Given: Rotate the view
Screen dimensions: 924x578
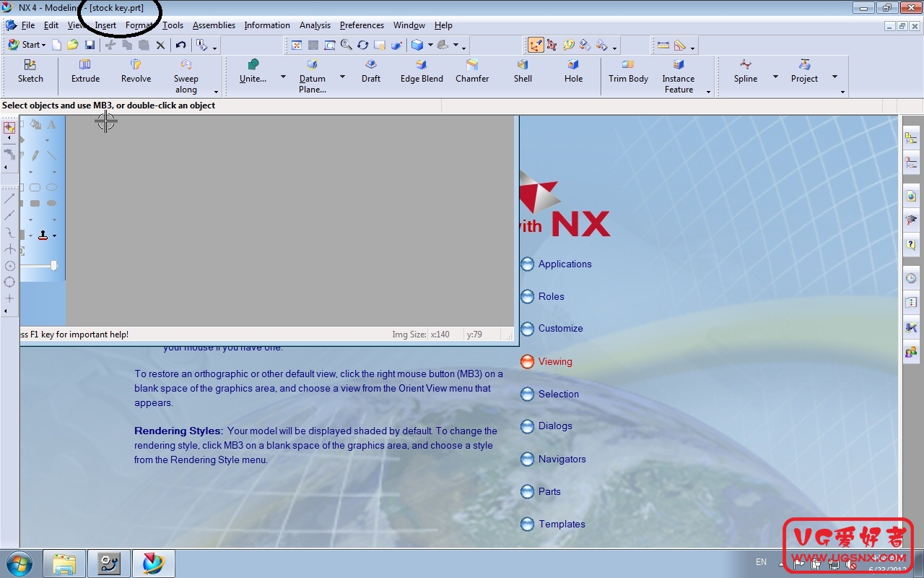Looking at the screenshot, I should click(x=363, y=45).
